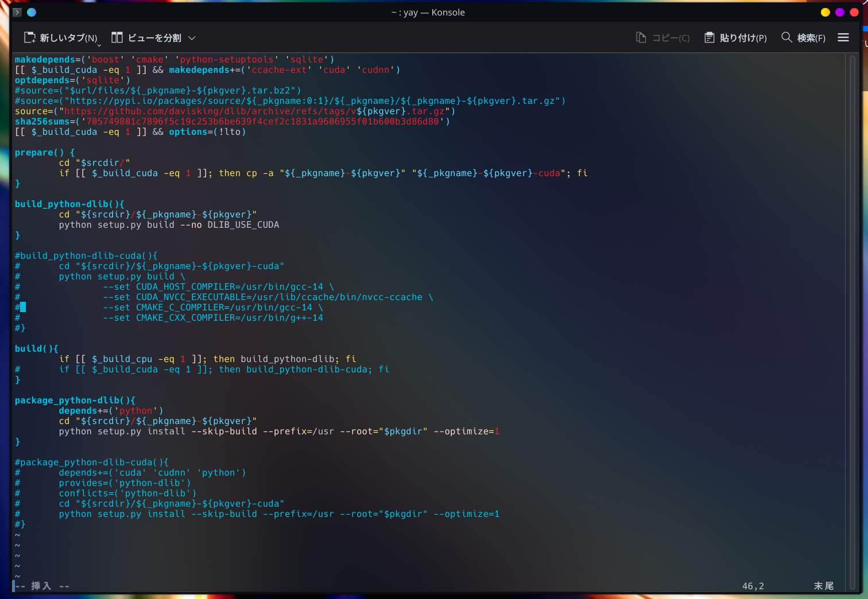Click the 貼り付け(P) text label
The image size is (868, 599).
tap(743, 38)
